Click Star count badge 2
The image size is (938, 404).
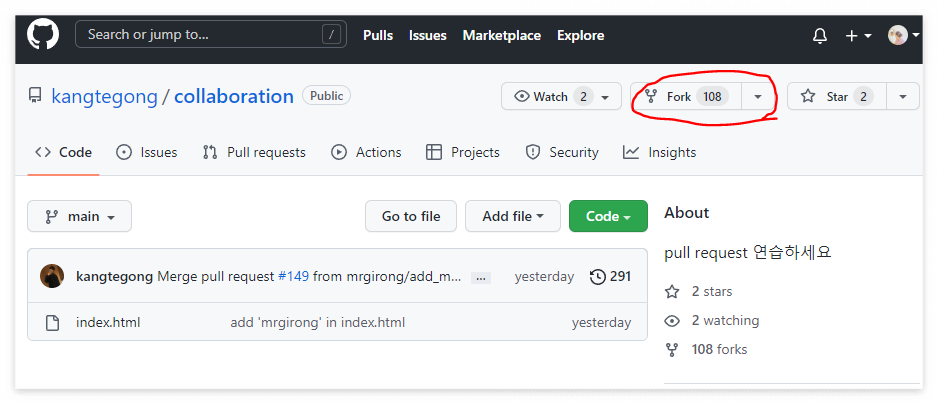(863, 96)
